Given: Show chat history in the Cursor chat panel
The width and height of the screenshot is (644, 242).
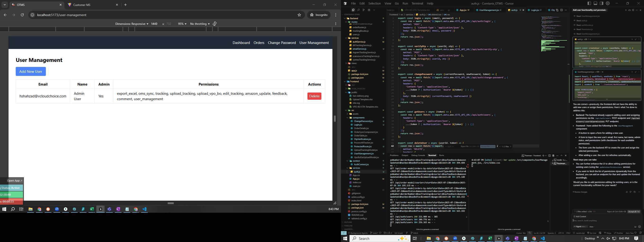Looking at the screenshot, I should 633,10.
